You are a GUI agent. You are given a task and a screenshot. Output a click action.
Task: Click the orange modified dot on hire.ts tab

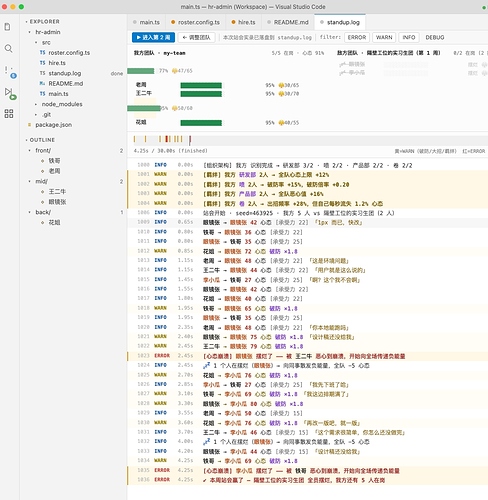(233, 22)
